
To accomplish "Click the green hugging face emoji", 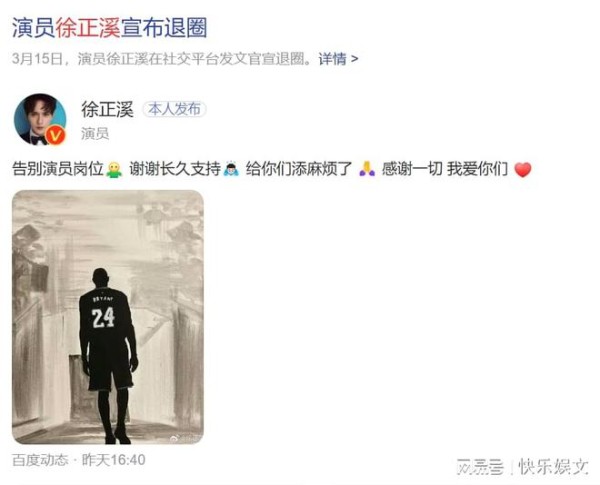I will [114, 169].
